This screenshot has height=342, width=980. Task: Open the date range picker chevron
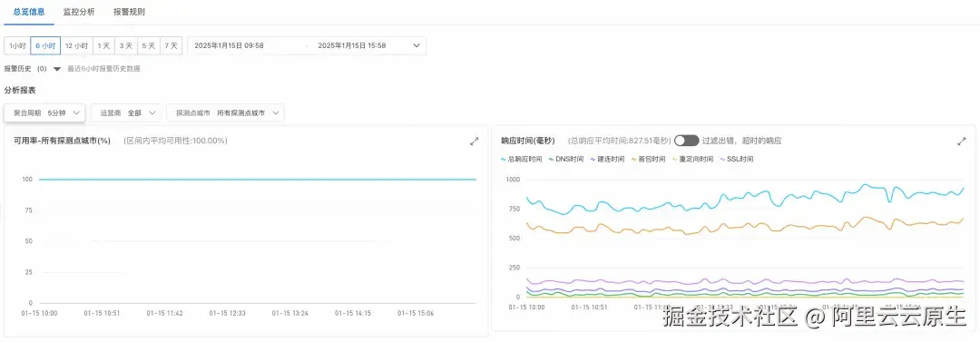click(416, 45)
